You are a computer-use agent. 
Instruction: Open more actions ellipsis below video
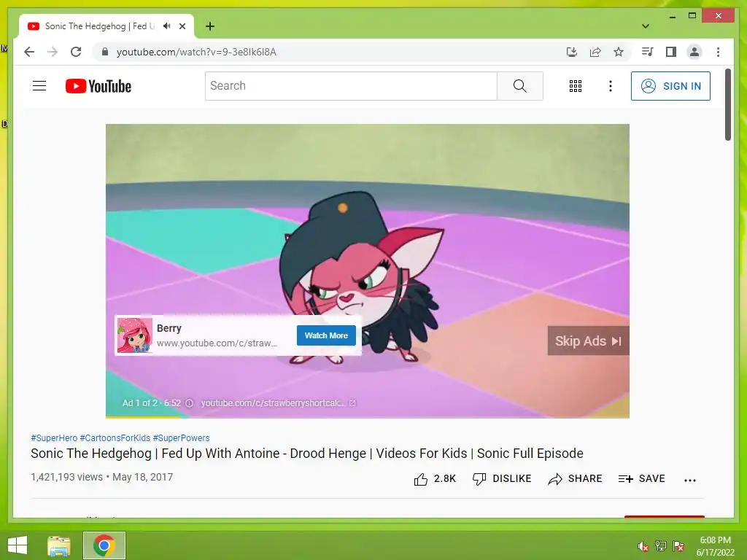pyautogui.click(x=690, y=480)
